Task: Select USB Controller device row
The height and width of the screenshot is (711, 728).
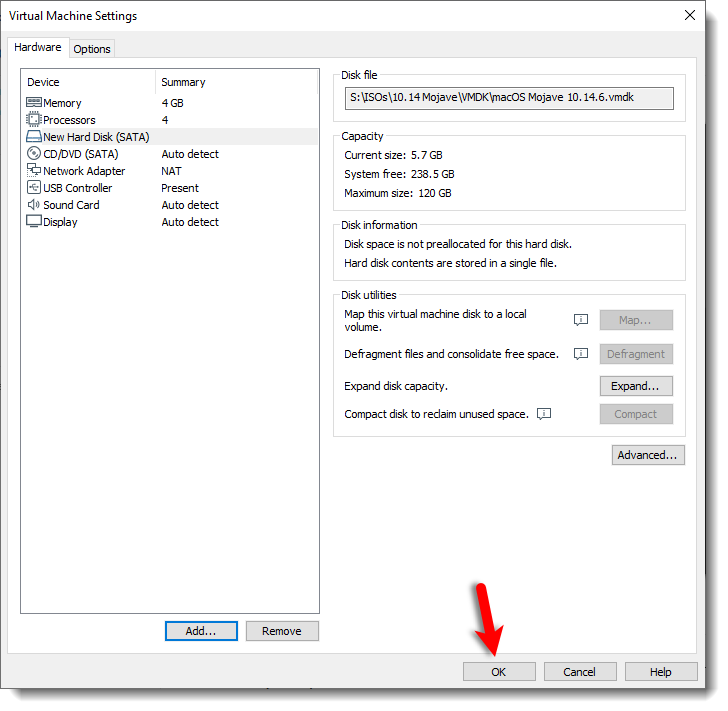Action: click(171, 188)
